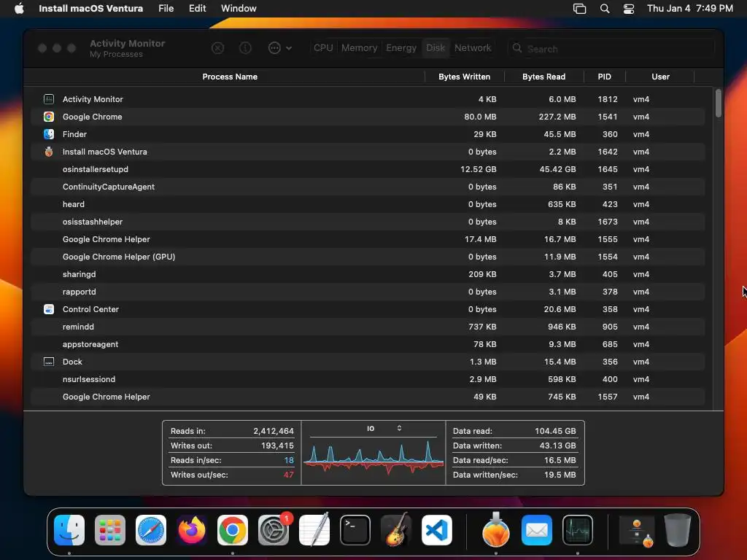Open System Settings from the Dock
The image size is (747, 560).
coord(274,530)
